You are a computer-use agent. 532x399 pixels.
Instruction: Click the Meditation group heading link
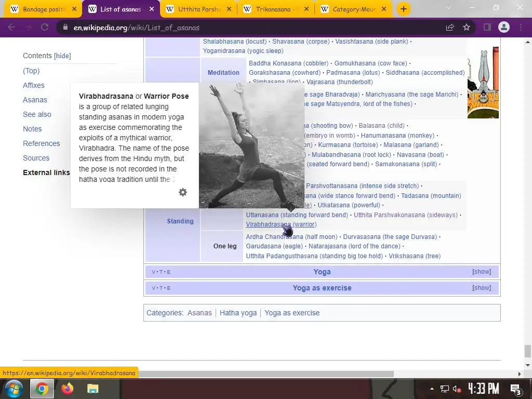coord(223,73)
